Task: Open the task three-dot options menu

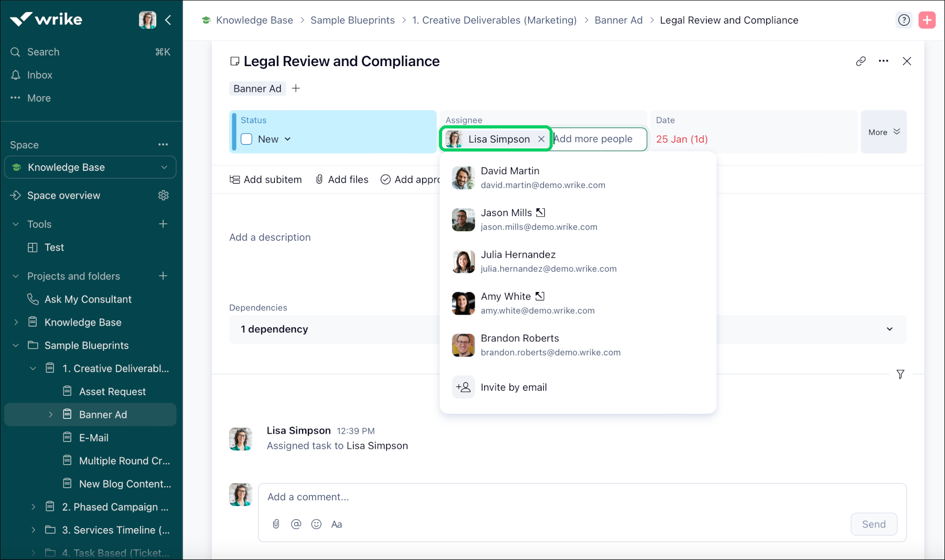Action: 884,61
